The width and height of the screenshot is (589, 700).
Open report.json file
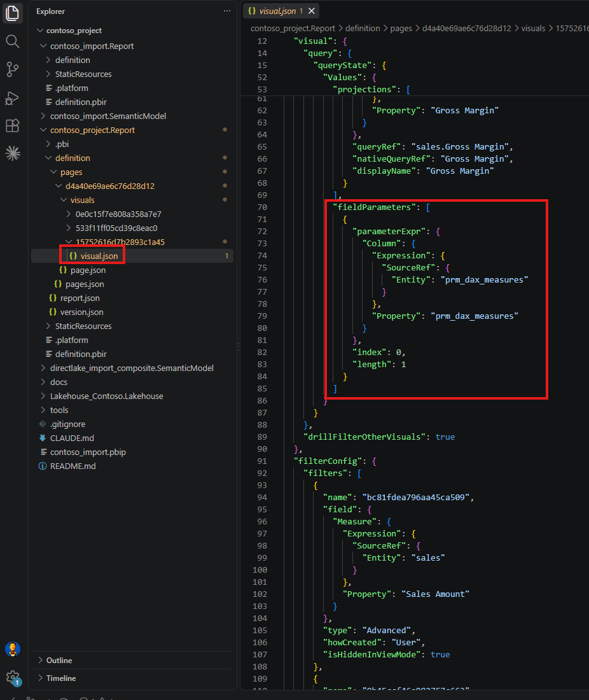[x=80, y=298]
